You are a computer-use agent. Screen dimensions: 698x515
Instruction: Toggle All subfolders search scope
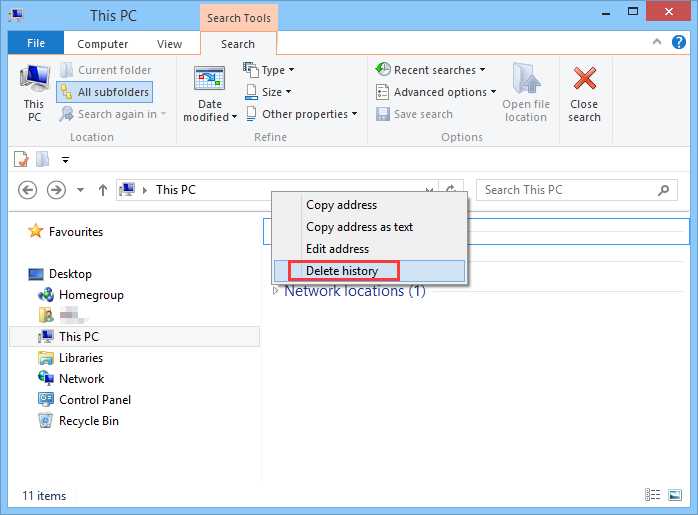(x=105, y=92)
